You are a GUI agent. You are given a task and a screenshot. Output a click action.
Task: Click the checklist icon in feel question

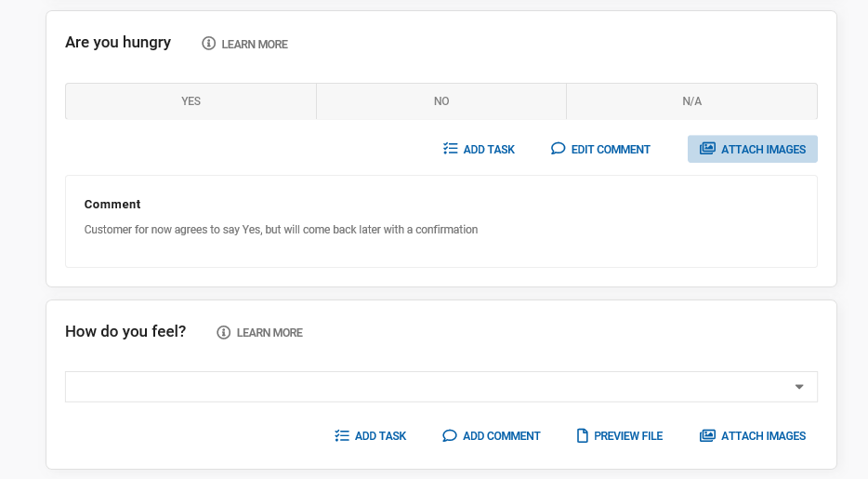coord(342,435)
